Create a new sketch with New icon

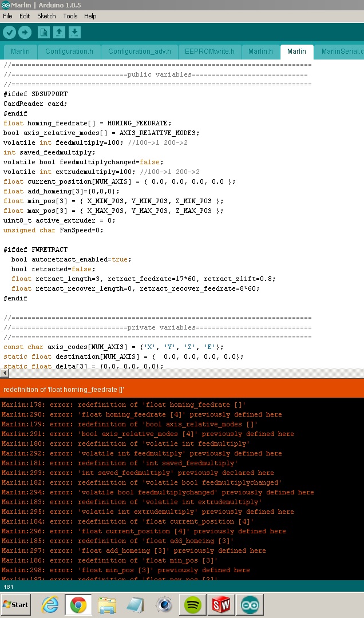click(x=43, y=33)
